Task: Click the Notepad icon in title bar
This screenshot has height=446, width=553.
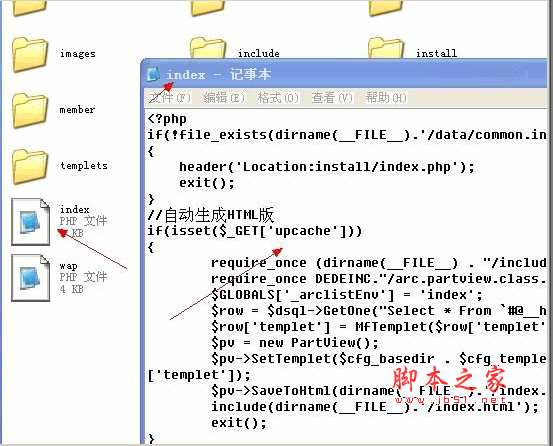Action: coord(153,74)
